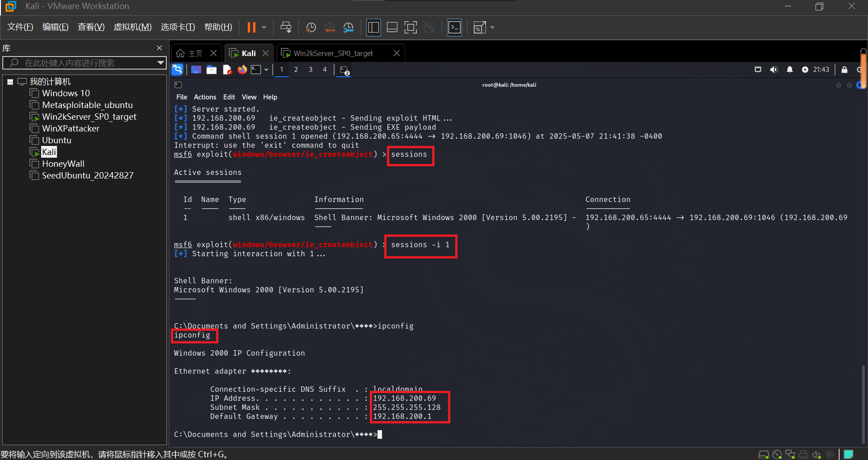Toggle the thumbnail bar view

[x=392, y=28]
